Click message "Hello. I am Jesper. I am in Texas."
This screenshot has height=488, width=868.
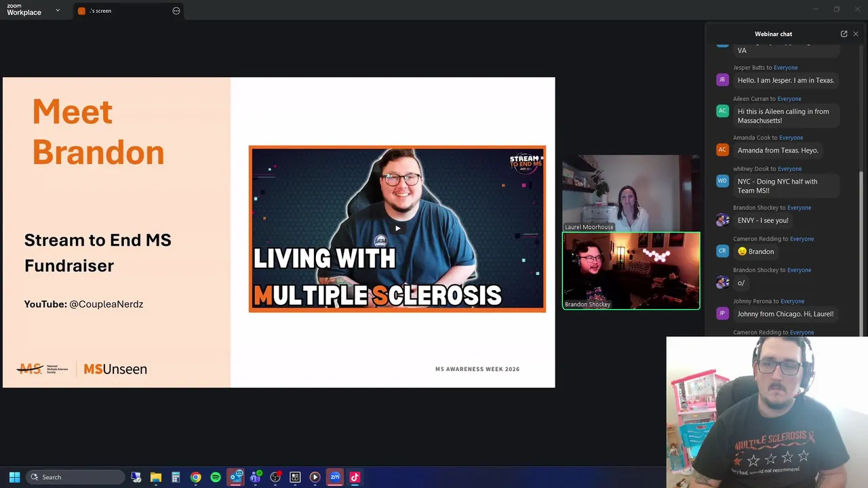click(786, 80)
